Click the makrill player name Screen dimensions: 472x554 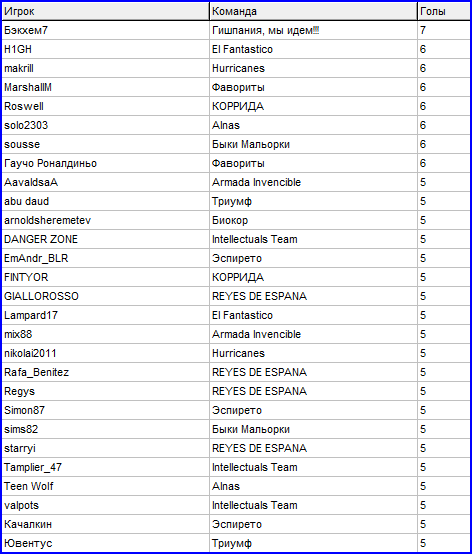click(x=19, y=68)
